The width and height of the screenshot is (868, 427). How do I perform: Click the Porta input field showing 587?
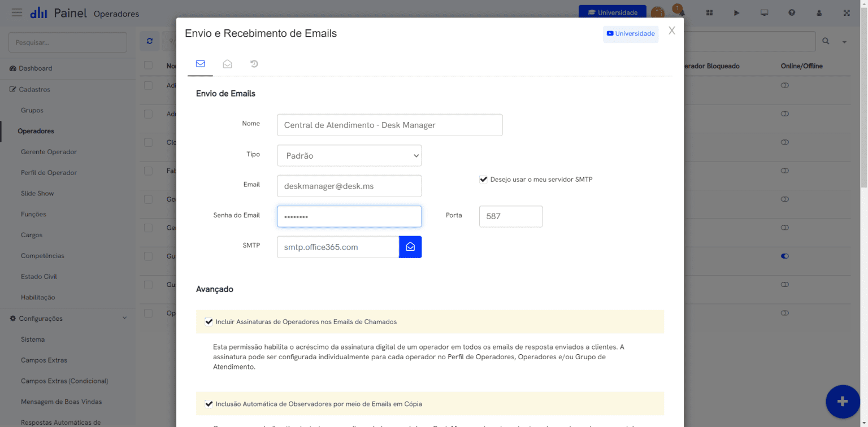tap(511, 216)
